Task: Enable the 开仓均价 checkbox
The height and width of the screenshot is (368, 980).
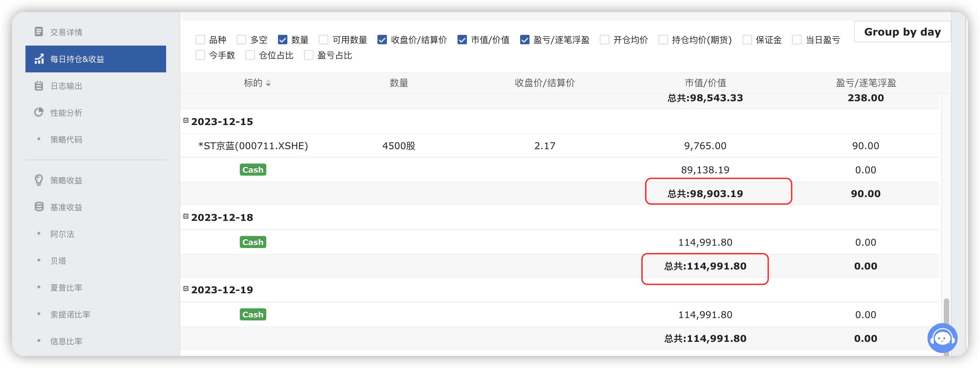Action: [605, 40]
